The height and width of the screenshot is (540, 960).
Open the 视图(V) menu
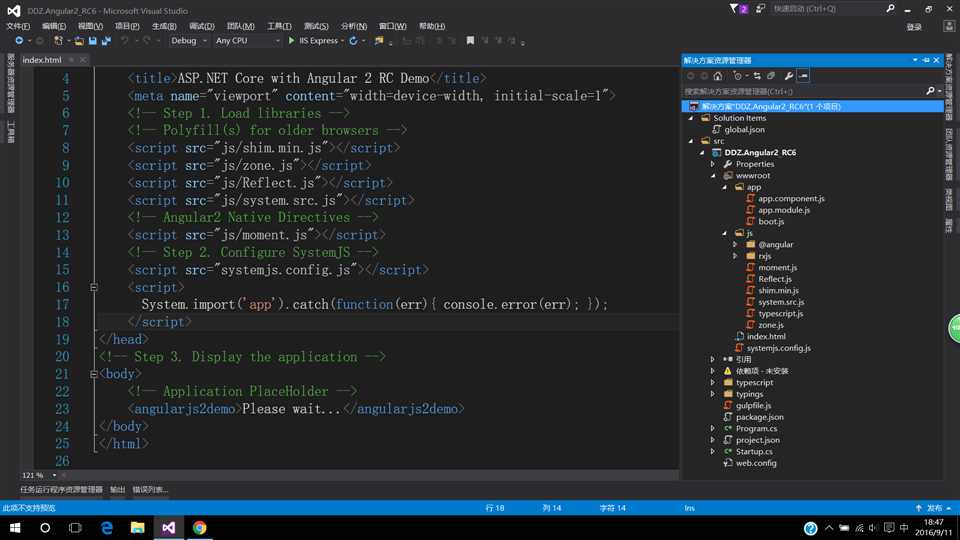coord(90,26)
